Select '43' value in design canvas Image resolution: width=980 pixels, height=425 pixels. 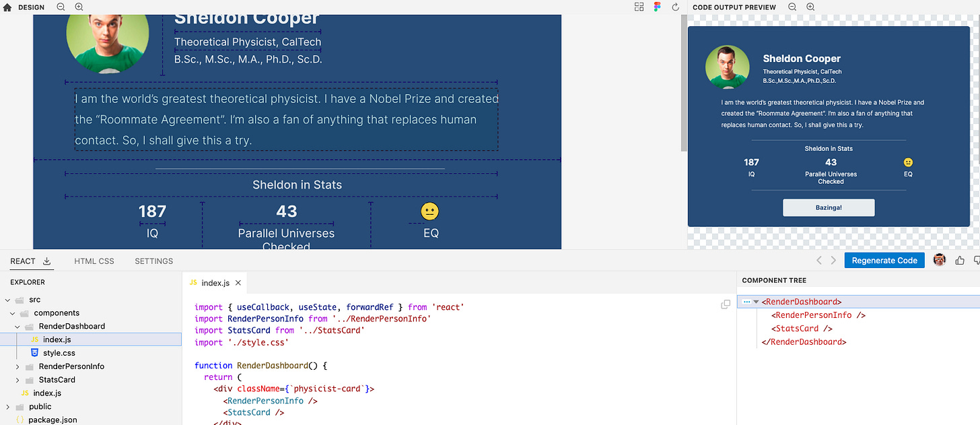tap(286, 211)
